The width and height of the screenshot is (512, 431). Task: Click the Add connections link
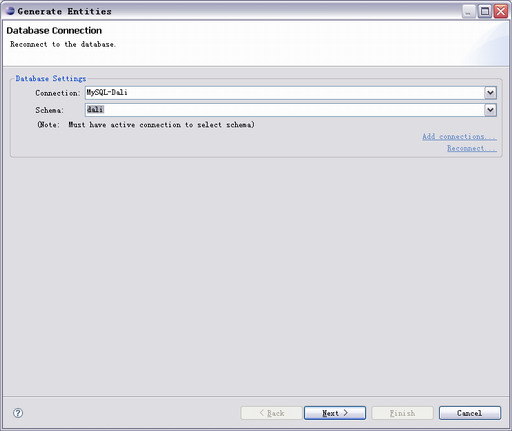(x=459, y=136)
